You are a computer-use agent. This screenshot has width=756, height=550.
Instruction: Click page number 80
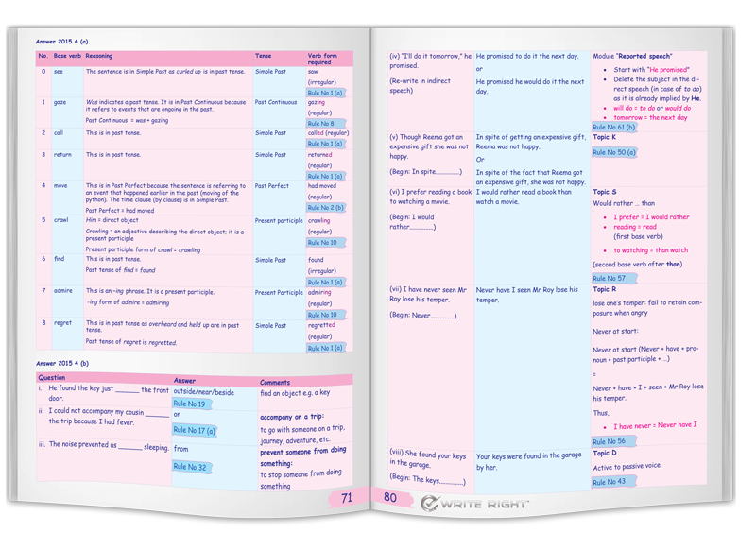click(x=390, y=497)
